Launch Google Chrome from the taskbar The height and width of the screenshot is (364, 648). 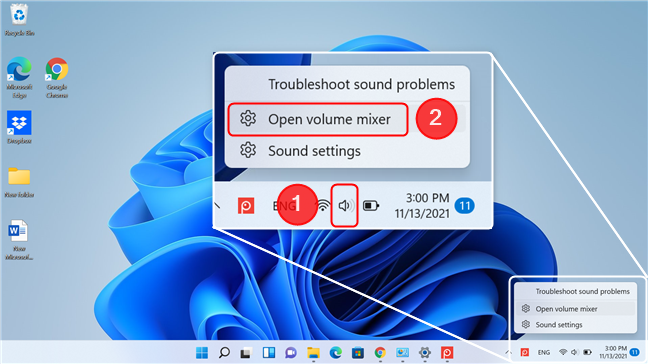pos(380,352)
